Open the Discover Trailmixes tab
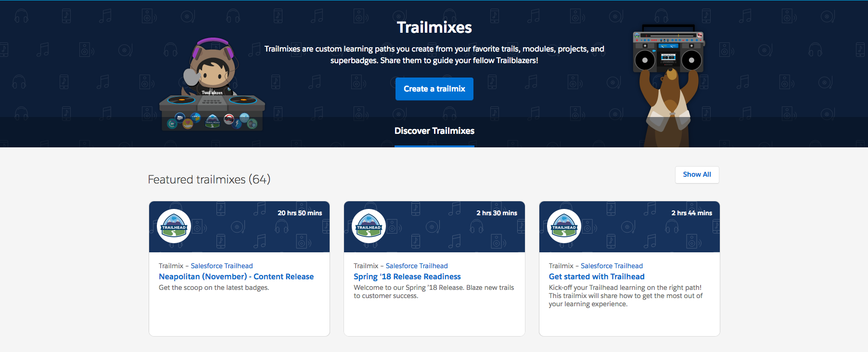This screenshot has height=352, width=868. click(x=434, y=131)
